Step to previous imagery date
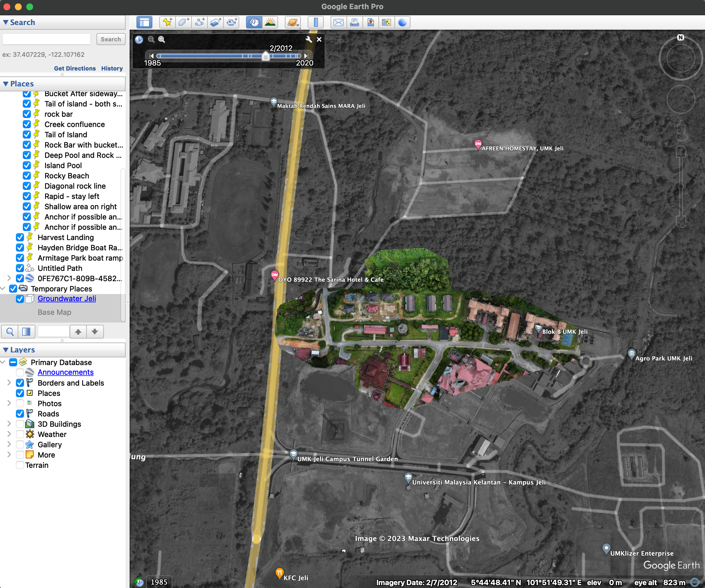The height and width of the screenshot is (588, 705). (151, 56)
